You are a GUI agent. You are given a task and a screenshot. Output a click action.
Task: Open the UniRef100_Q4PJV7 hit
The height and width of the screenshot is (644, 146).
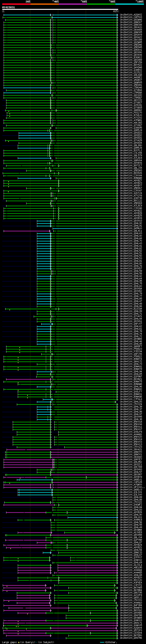coord(131,324)
